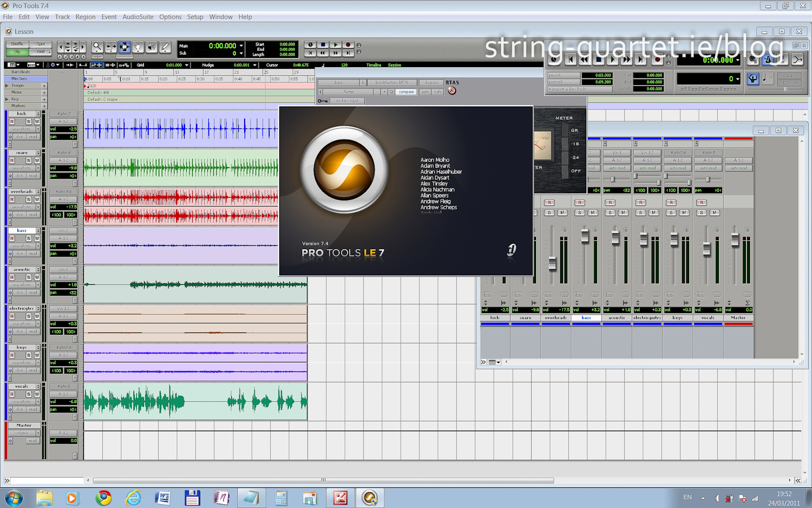Click Rewind in the floating Transport window
Screen dimensions: 812x508
click(x=584, y=60)
